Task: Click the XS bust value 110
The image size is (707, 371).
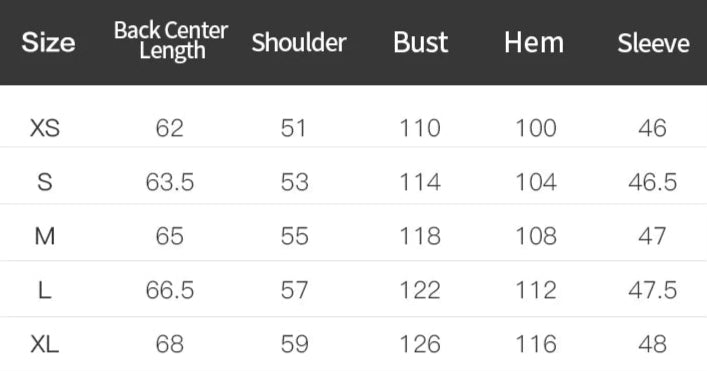Action: coord(420,128)
